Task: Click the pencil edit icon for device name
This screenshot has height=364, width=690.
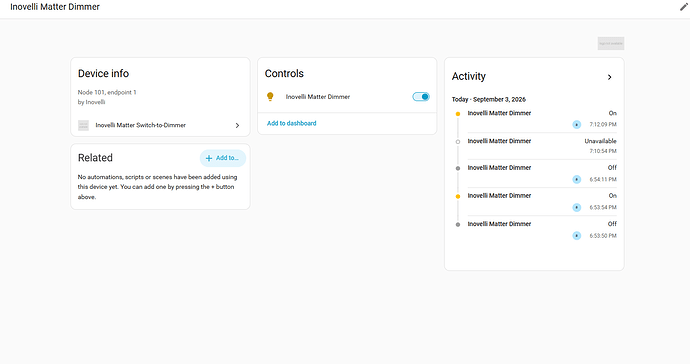Action: point(684,7)
